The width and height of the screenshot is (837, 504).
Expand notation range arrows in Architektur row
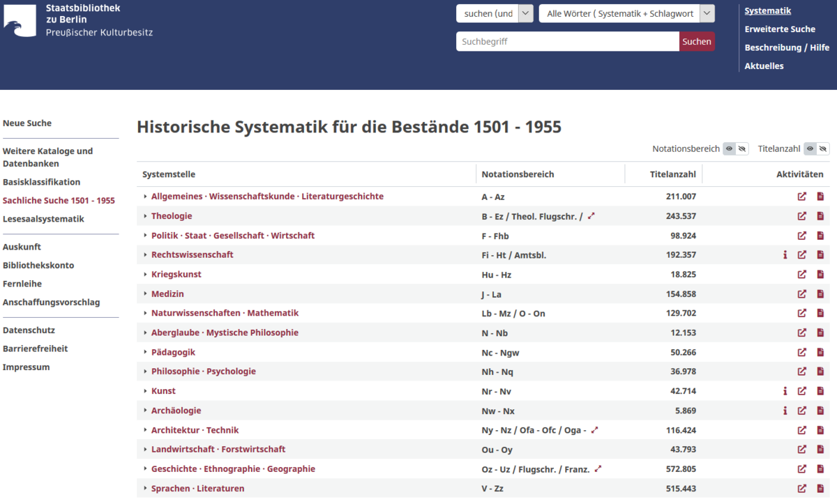(x=595, y=430)
